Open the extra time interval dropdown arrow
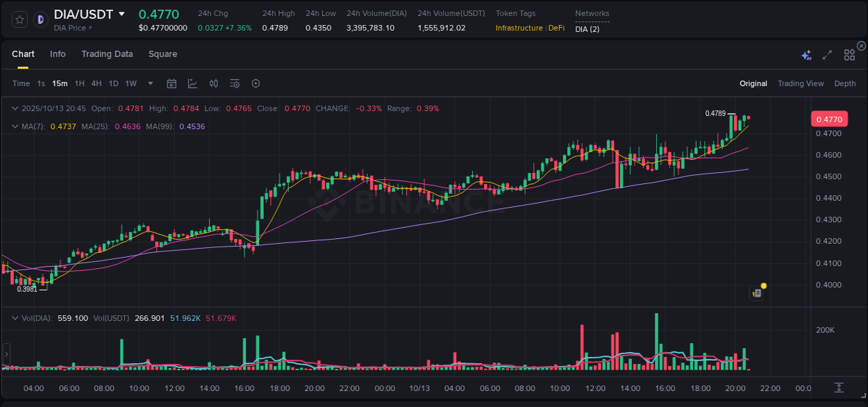 pos(150,83)
